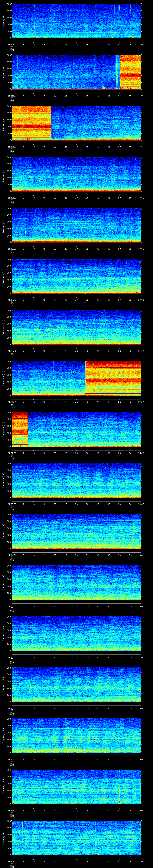Screen dimensions: 153x868
Task: Click the 27:00 end time label
Action: pyautogui.click(x=141, y=657)
